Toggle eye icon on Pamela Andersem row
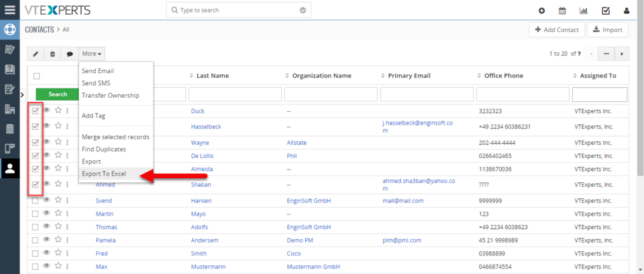The width and height of the screenshot is (644, 274). [x=47, y=240]
